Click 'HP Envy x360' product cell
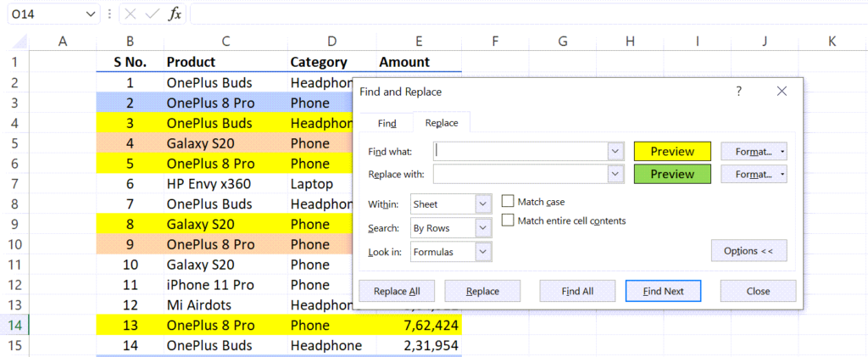The width and height of the screenshot is (868, 357). click(225, 184)
